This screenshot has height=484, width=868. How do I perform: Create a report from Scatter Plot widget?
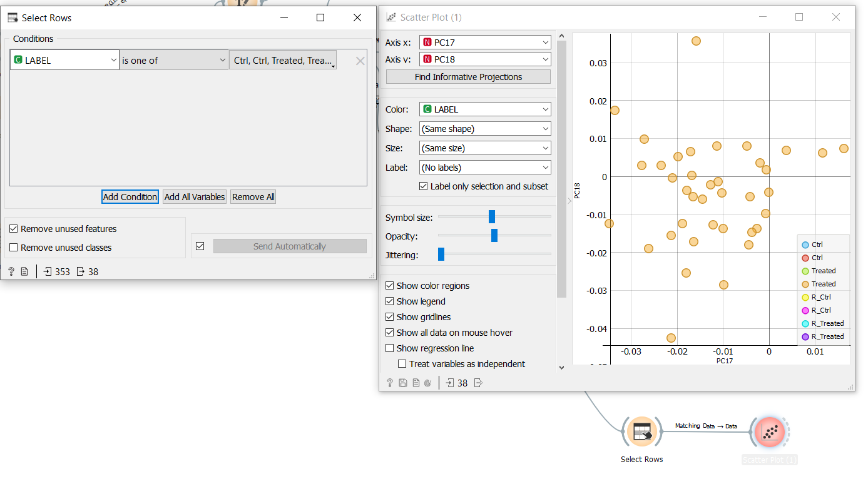point(416,382)
